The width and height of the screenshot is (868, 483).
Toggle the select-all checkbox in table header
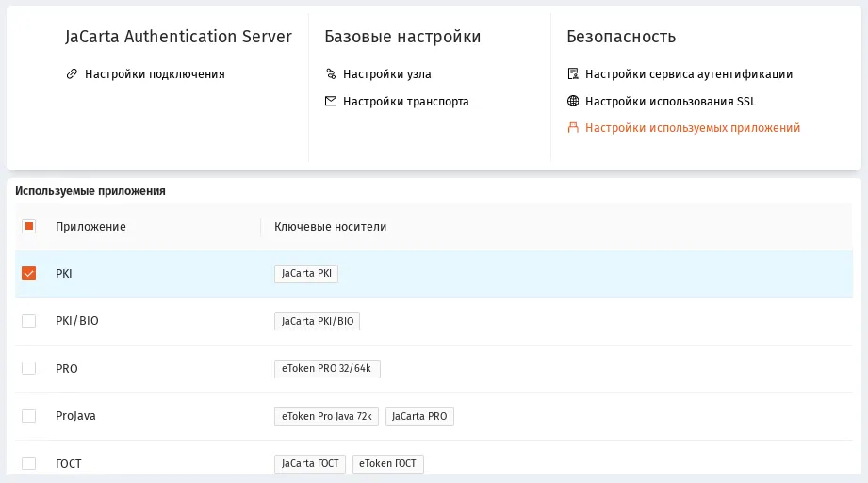click(29, 226)
